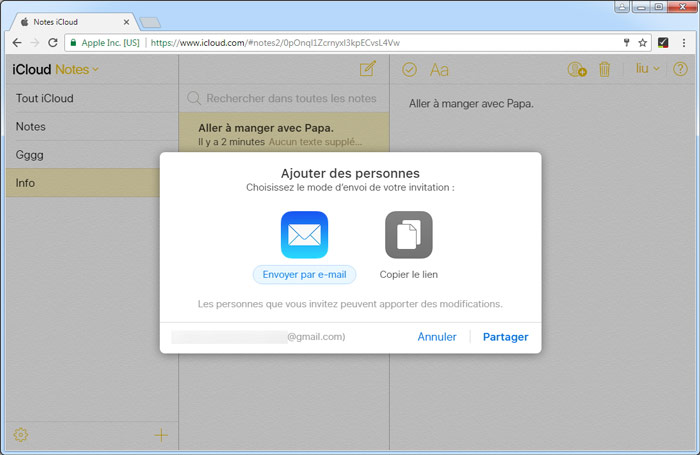700x455 pixels.
Task: Click the Chrome profile user icon
Action: coord(622,7)
